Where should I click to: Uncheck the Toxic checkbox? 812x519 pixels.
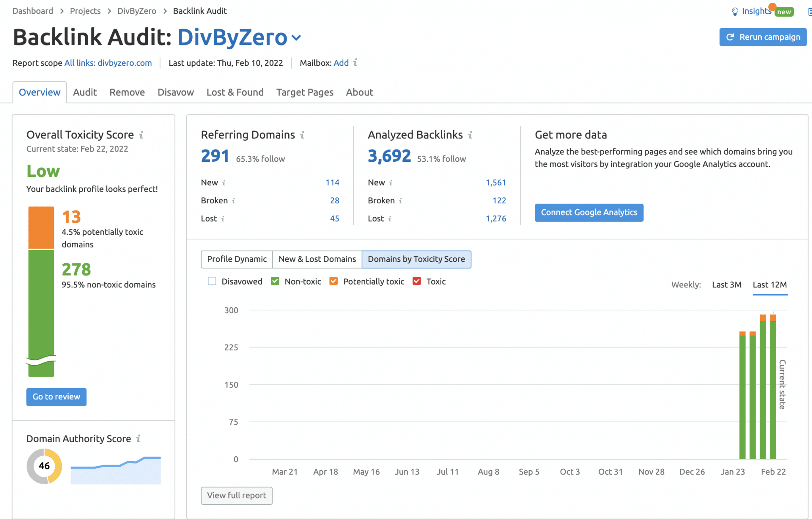[x=417, y=281]
